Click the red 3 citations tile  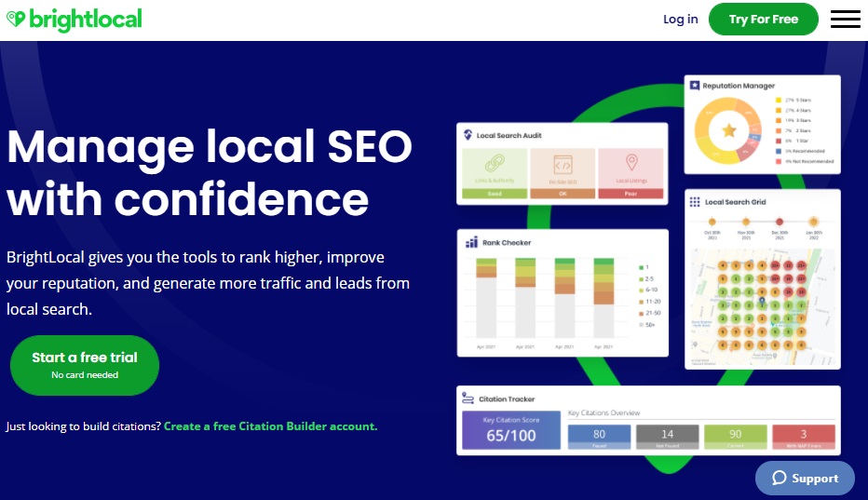[x=804, y=437]
